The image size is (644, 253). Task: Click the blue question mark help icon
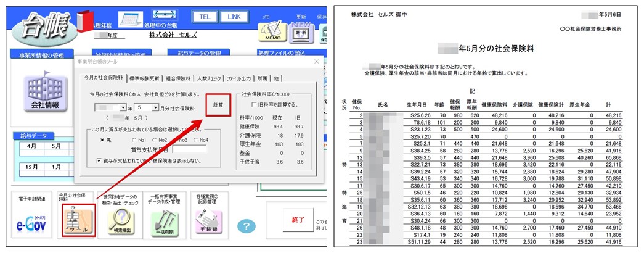coord(247,226)
